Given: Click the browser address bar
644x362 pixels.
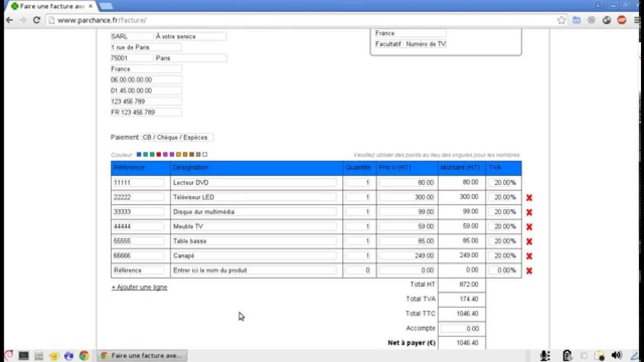Looking at the screenshot, I should [307, 20].
